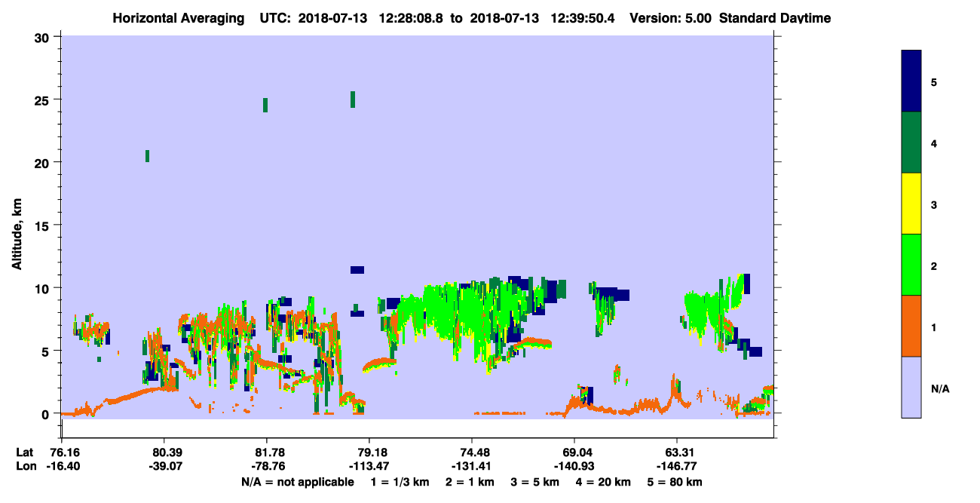This screenshot has width=980, height=503.
Task: Click the 'Lat' row label
Action: click(x=25, y=452)
